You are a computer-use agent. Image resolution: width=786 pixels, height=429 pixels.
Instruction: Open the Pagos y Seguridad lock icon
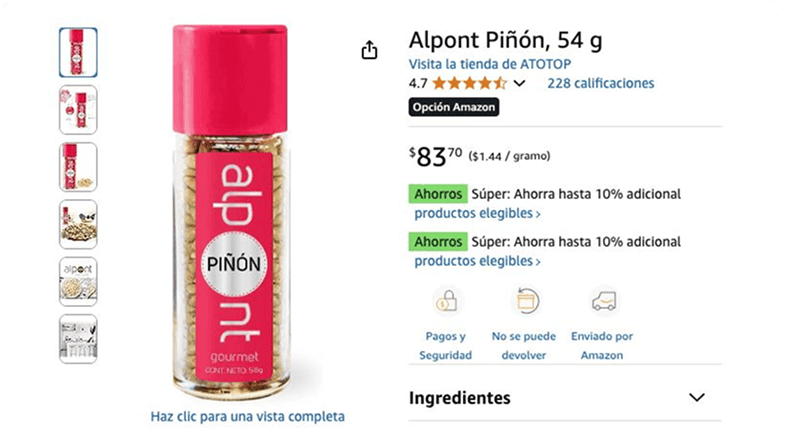[x=446, y=301]
